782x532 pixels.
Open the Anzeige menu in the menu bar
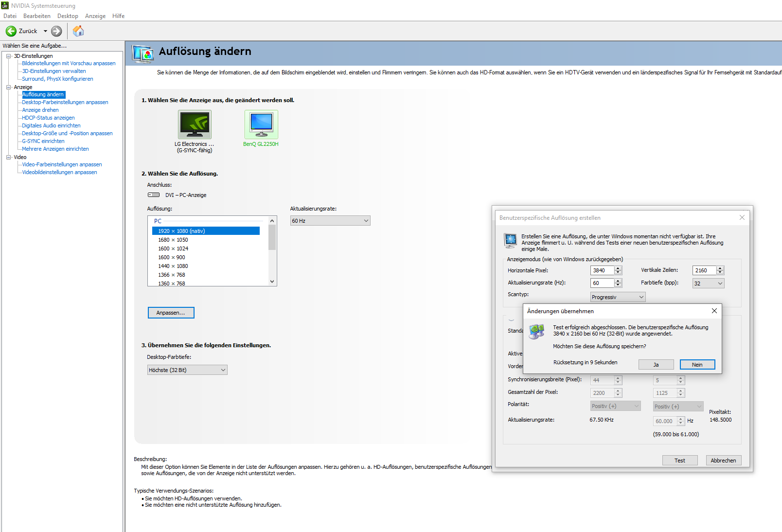coord(95,16)
